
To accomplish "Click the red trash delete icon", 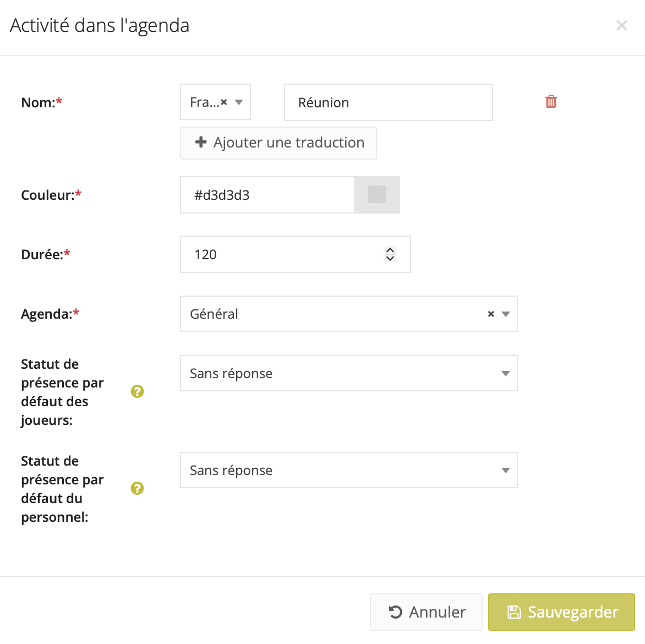I will (x=551, y=102).
